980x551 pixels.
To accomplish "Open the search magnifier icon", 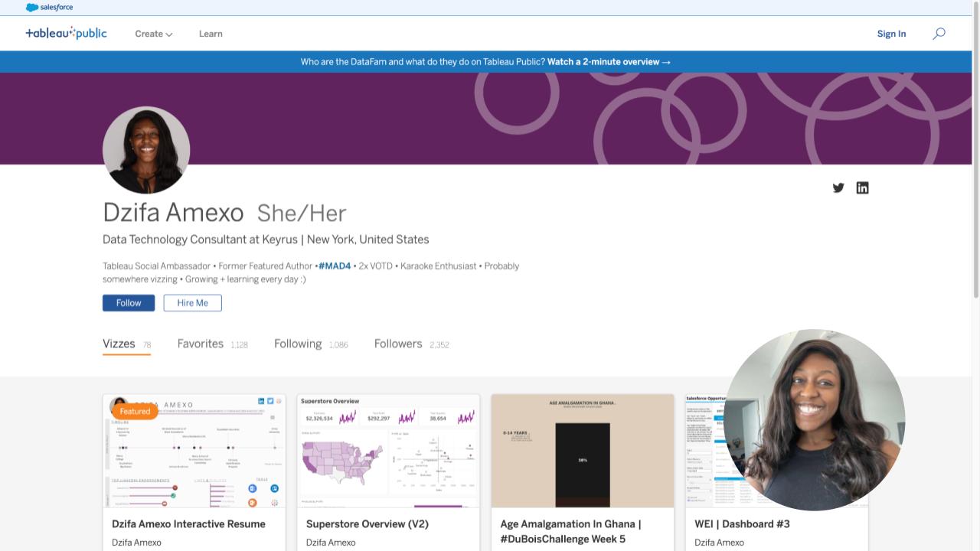I will pyautogui.click(x=939, y=34).
